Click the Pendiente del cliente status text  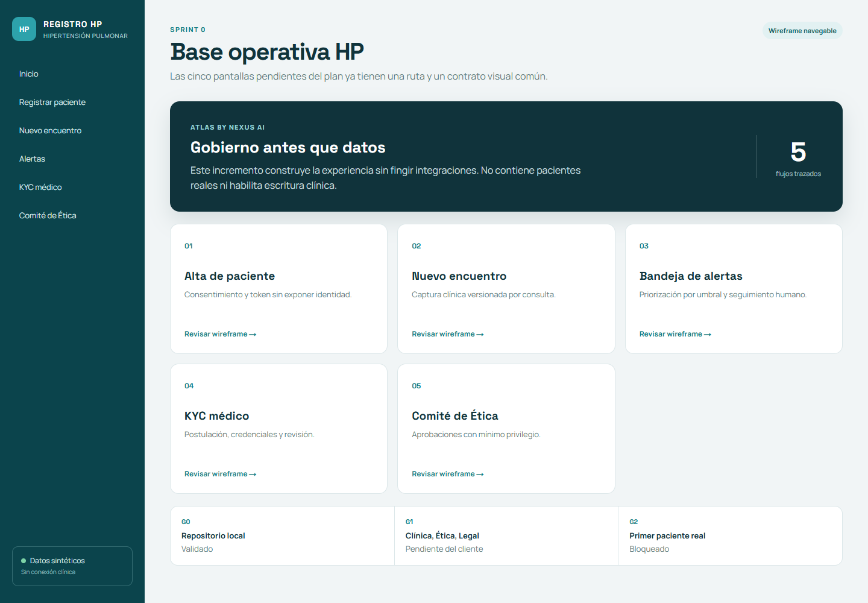pyautogui.click(x=444, y=549)
